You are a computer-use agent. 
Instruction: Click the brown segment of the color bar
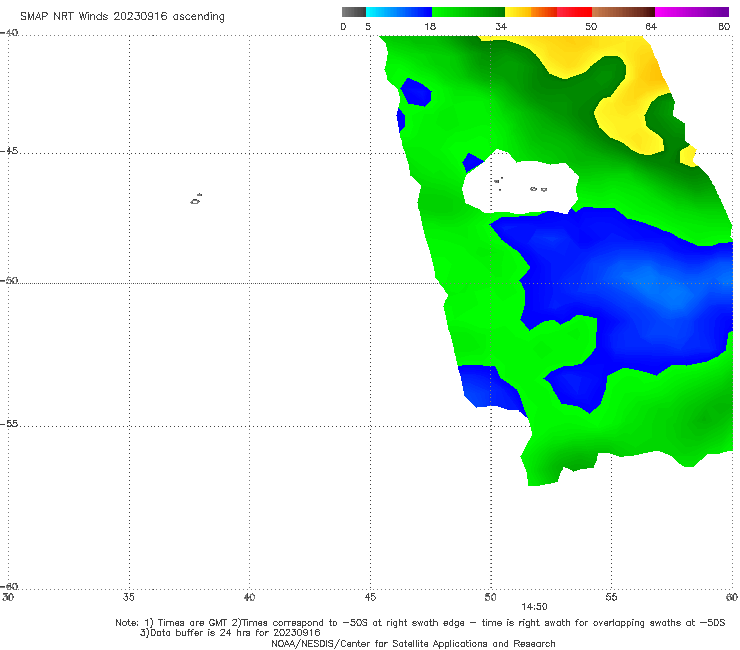623,12
